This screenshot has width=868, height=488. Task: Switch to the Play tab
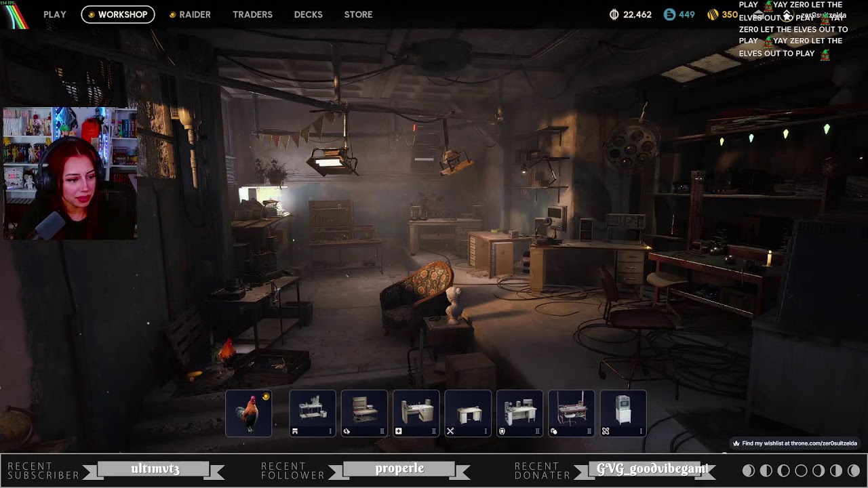pos(55,14)
